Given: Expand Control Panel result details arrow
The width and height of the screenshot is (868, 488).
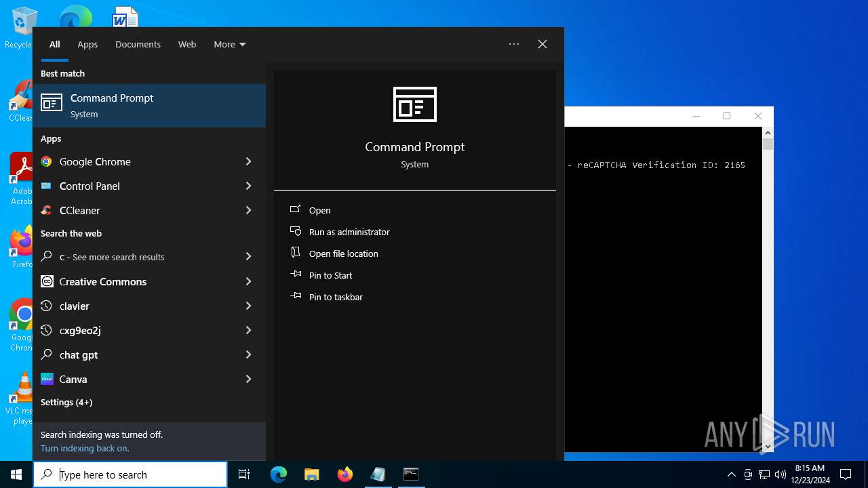Looking at the screenshot, I should [x=248, y=186].
